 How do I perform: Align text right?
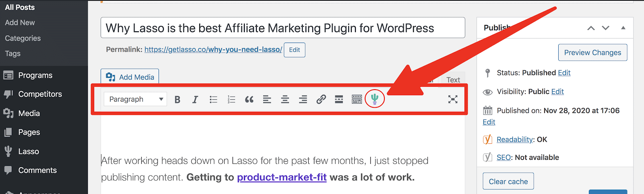tap(303, 99)
